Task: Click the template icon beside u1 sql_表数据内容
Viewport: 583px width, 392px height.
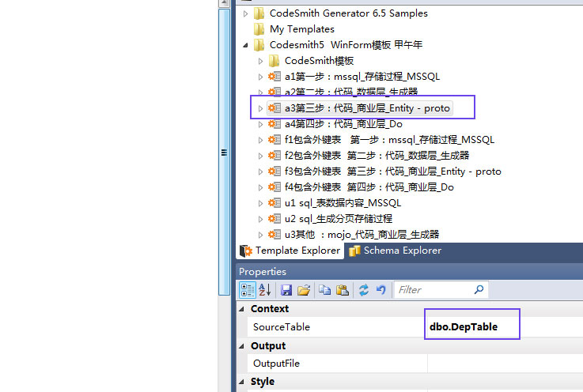Action: (274, 202)
